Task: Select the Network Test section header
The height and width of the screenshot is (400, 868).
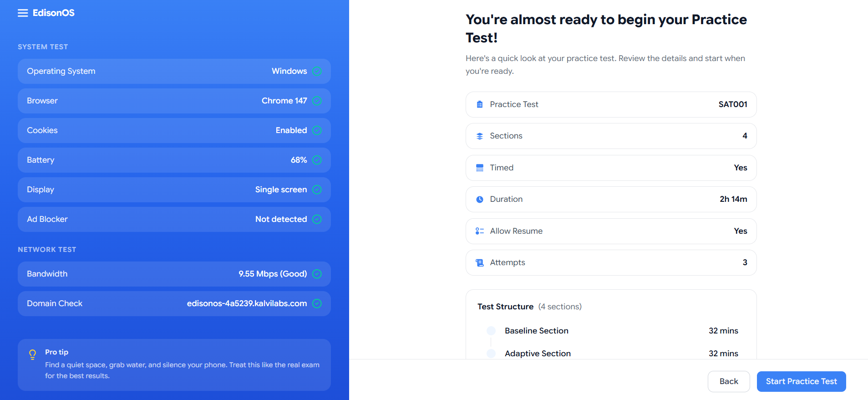Action: (47, 249)
